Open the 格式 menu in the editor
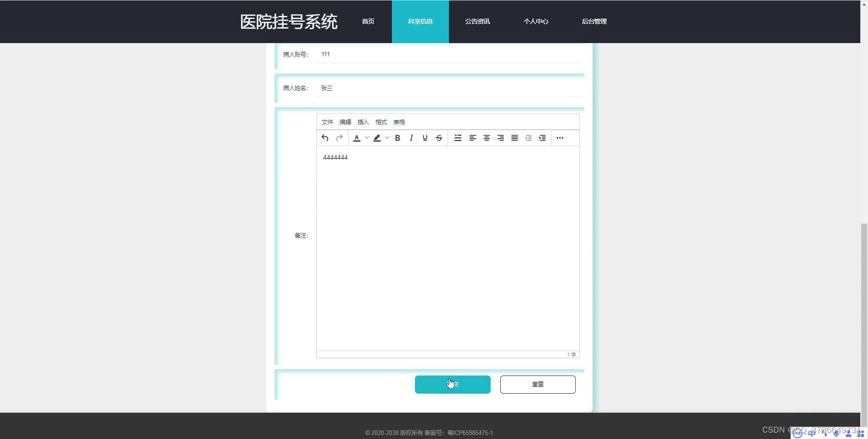 pos(381,122)
